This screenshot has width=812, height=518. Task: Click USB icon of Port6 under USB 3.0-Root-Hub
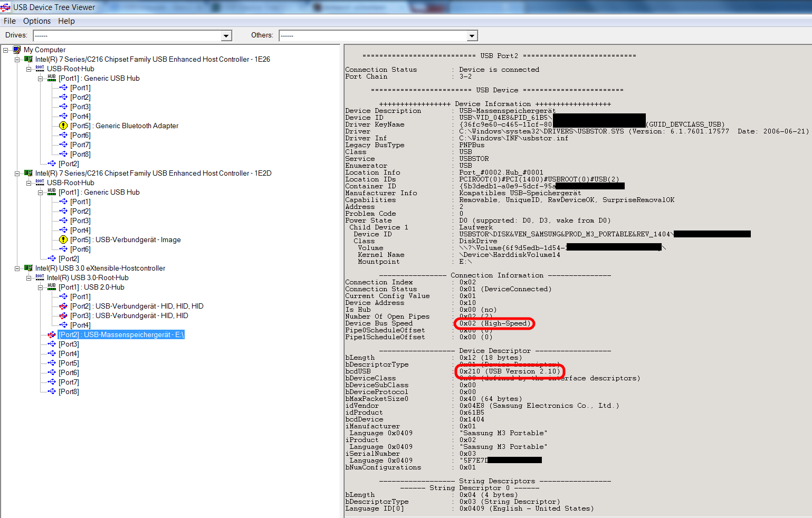tap(52, 372)
